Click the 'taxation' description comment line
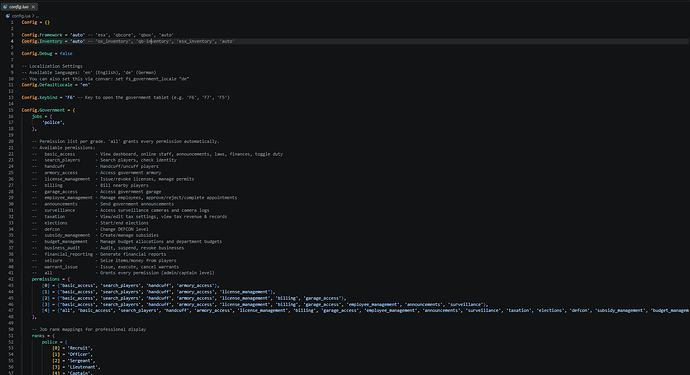The image size is (690, 375). [x=129, y=217]
